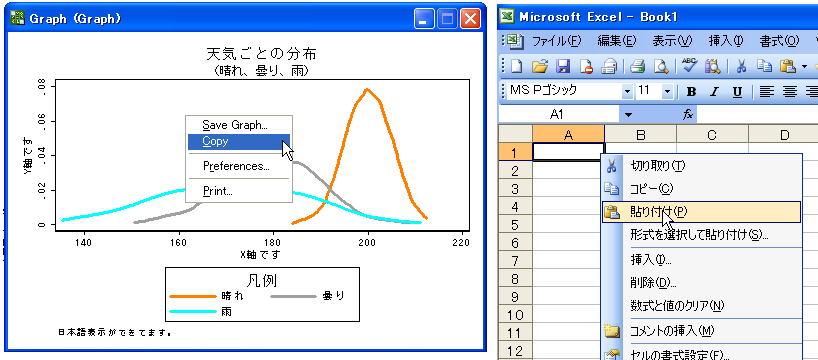
Task: Click the Excel workbook icon beside ファイル menu
Action: (x=514, y=41)
